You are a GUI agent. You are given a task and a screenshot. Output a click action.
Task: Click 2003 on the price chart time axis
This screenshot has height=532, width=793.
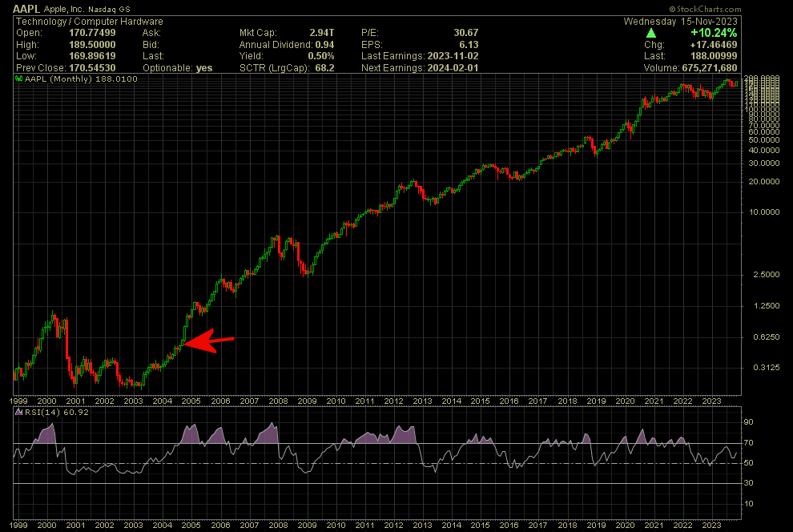134,401
